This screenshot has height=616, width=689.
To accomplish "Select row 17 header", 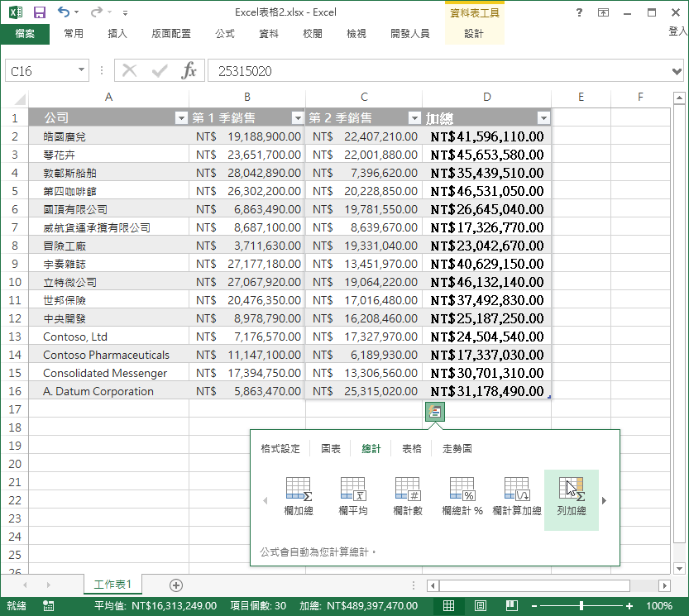I will point(15,409).
